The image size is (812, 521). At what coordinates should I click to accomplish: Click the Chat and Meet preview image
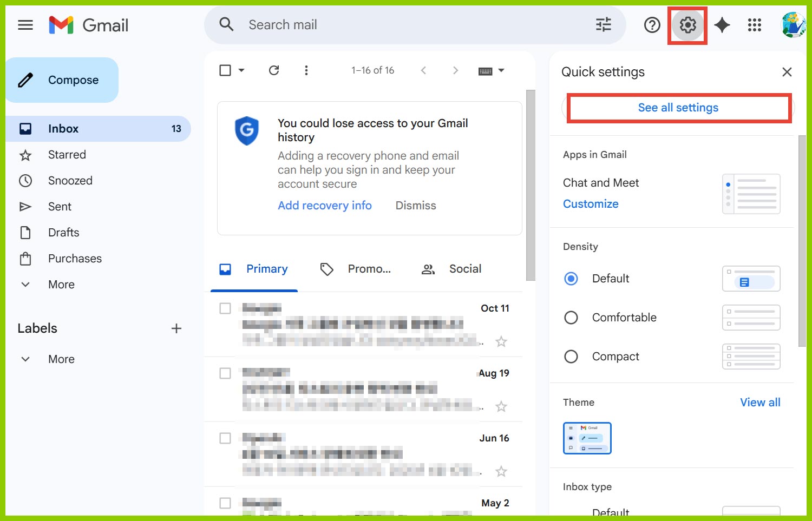coord(751,194)
